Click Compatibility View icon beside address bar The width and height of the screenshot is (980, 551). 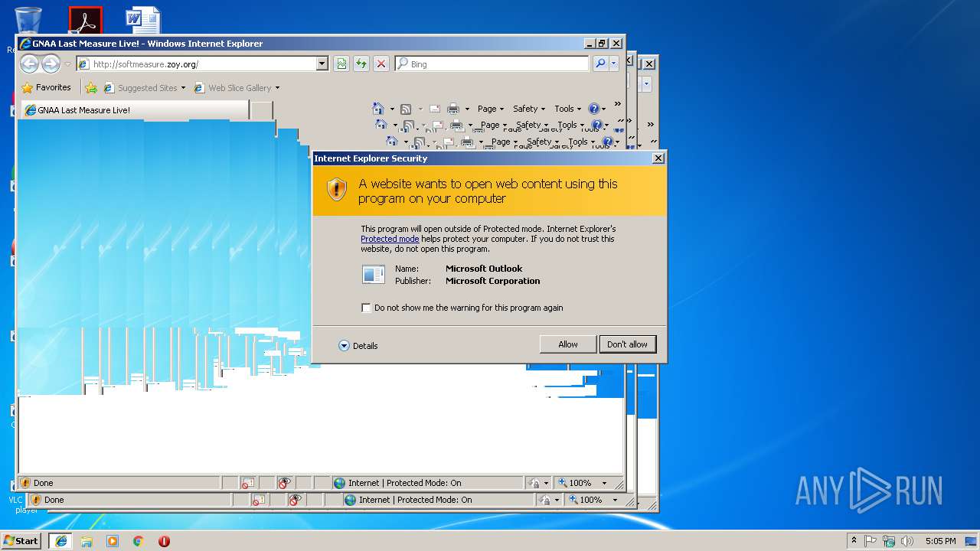341,64
